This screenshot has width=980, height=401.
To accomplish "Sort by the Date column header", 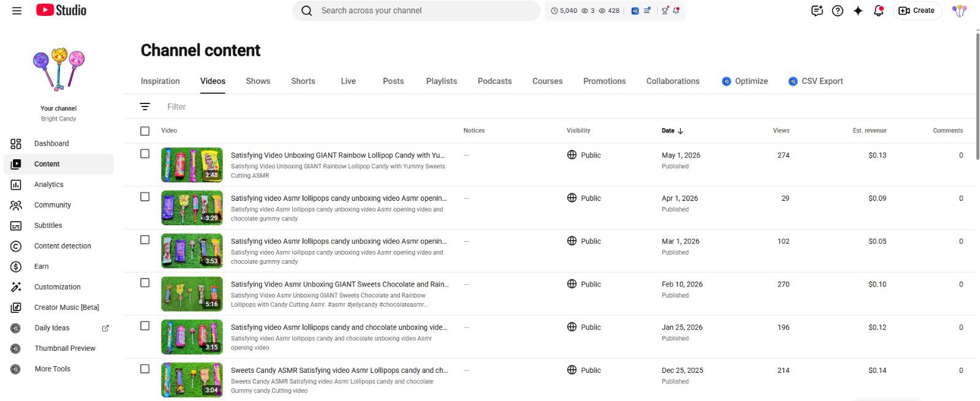I will (x=672, y=130).
